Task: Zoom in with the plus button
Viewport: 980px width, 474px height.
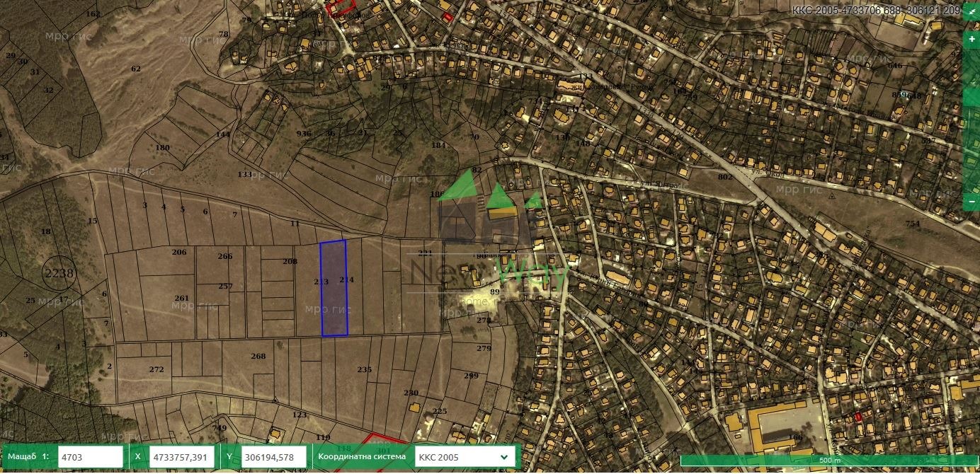Action: click(x=972, y=40)
